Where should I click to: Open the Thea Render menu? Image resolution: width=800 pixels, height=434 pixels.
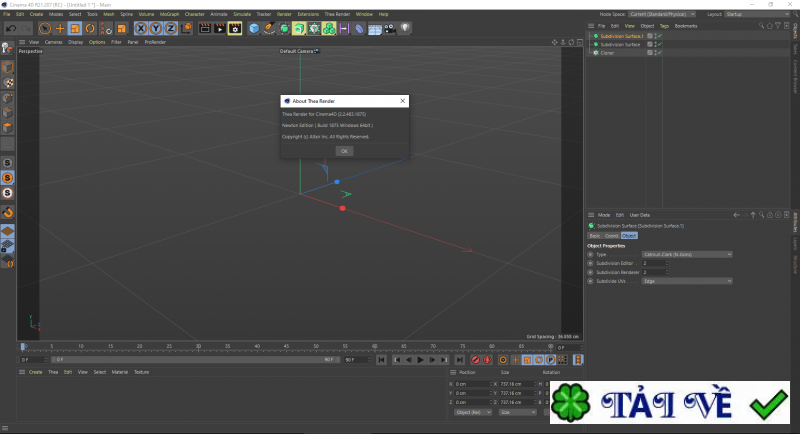pos(337,15)
